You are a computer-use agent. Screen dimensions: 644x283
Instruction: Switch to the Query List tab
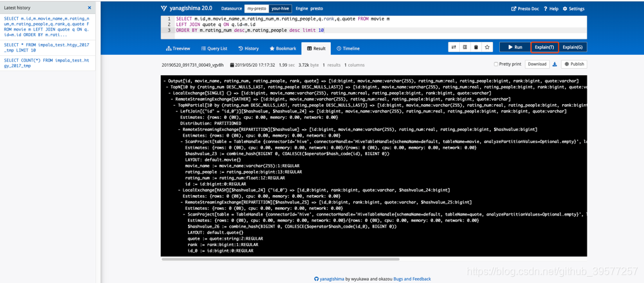coord(215,48)
